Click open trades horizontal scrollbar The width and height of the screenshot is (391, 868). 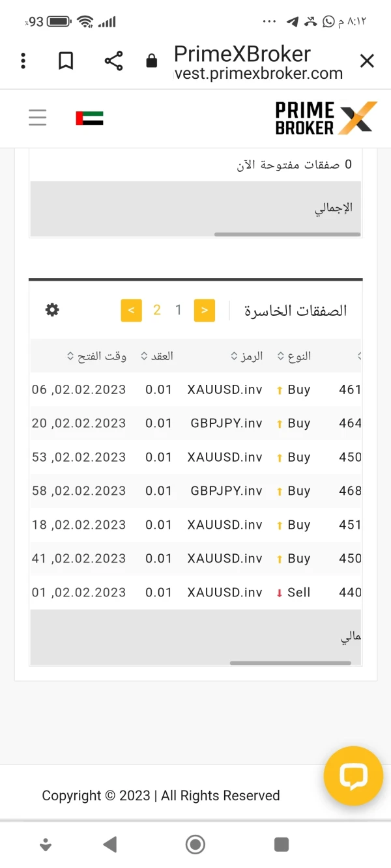click(x=287, y=234)
